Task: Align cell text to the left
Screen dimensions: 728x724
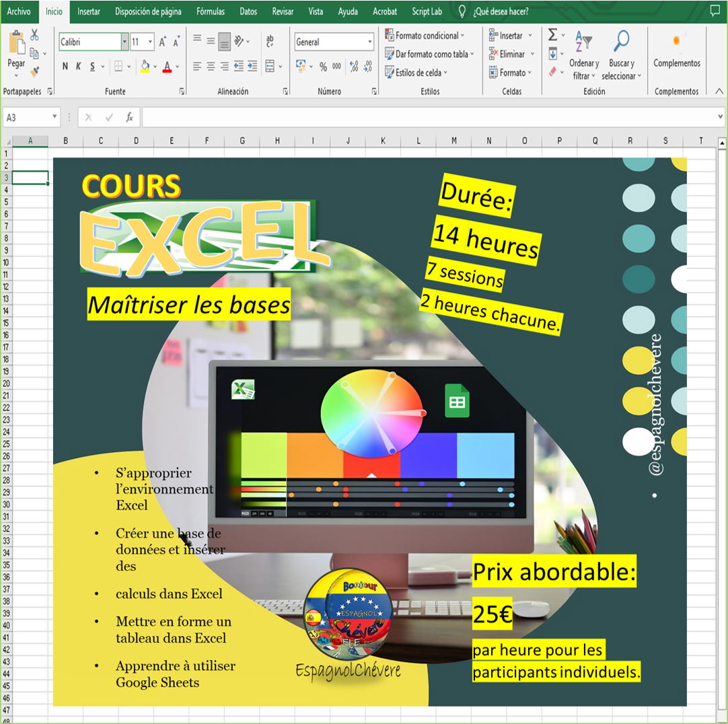Action: pos(197,67)
